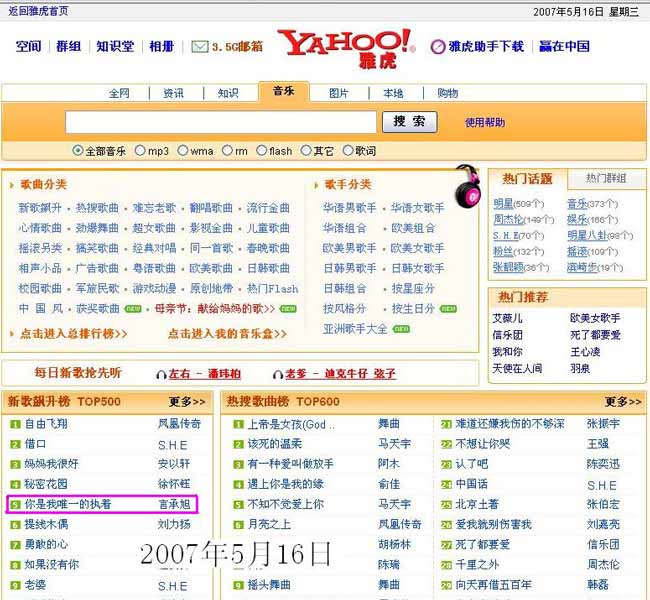The width and height of the screenshot is (650, 600).
Task: Select the 其它 radio button
Action: (306, 150)
